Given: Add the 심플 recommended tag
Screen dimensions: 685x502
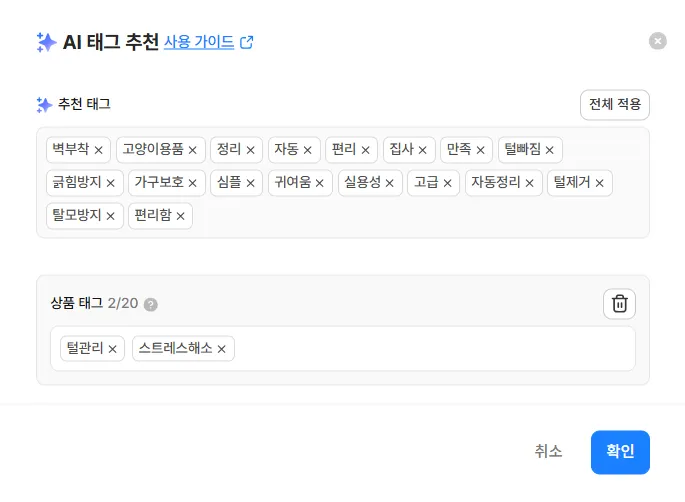Looking at the screenshot, I should click(229, 183).
